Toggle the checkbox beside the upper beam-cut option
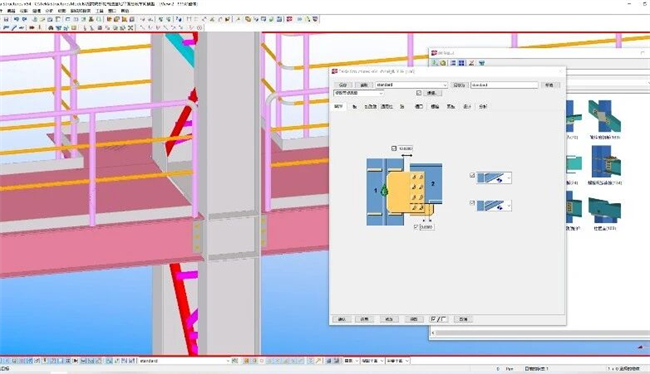Screen dimensions: 650x374 coord(472,176)
